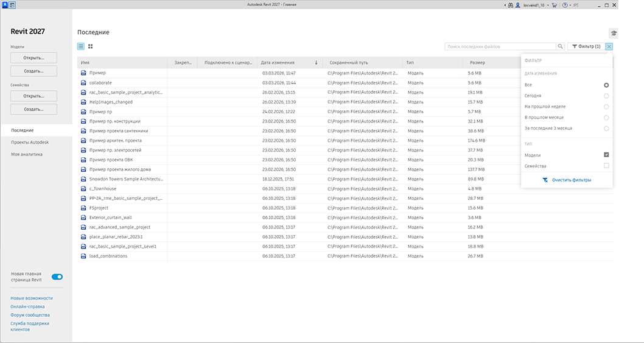This screenshot has height=343, width=644.
Task: Open the Фильтр (1) dropdown button
Action: (586, 46)
